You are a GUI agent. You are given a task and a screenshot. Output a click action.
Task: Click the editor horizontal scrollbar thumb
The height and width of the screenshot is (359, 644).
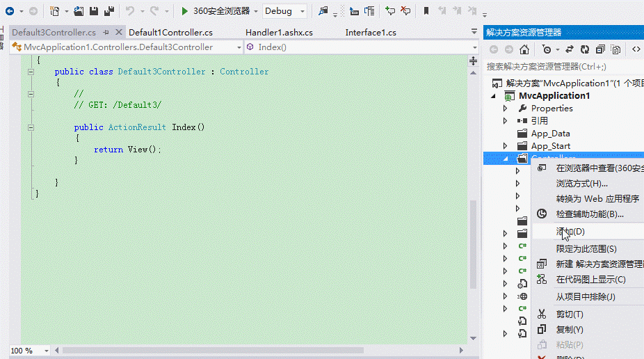coord(213,351)
